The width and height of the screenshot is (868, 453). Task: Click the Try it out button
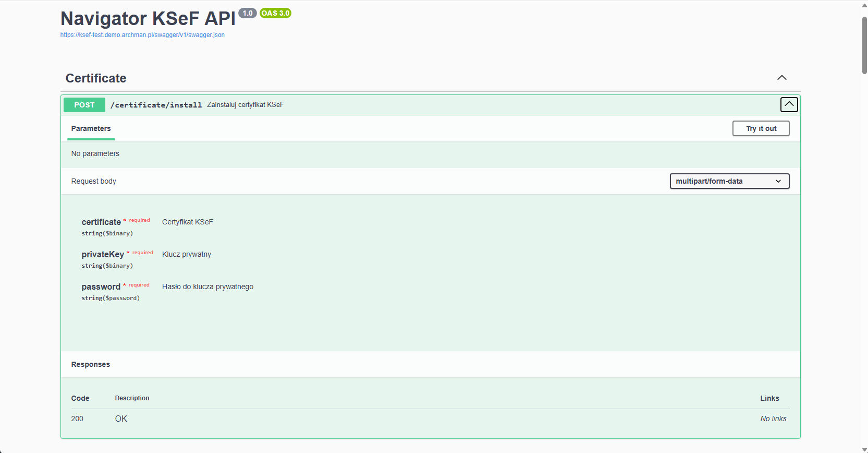[761, 128]
